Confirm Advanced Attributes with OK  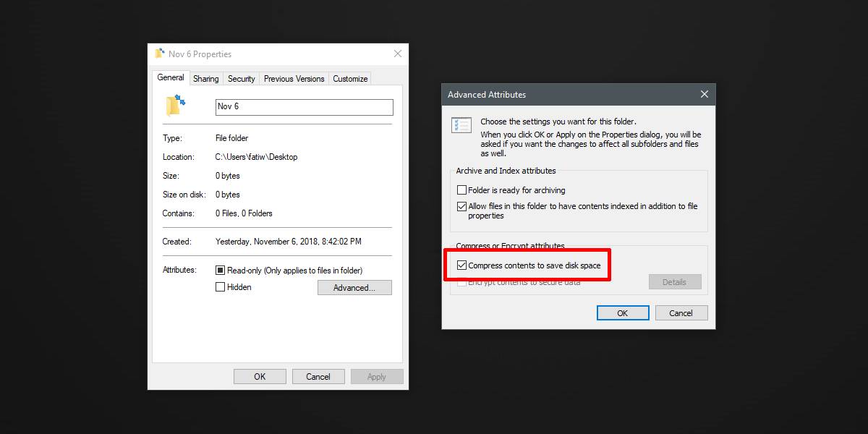pos(622,312)
